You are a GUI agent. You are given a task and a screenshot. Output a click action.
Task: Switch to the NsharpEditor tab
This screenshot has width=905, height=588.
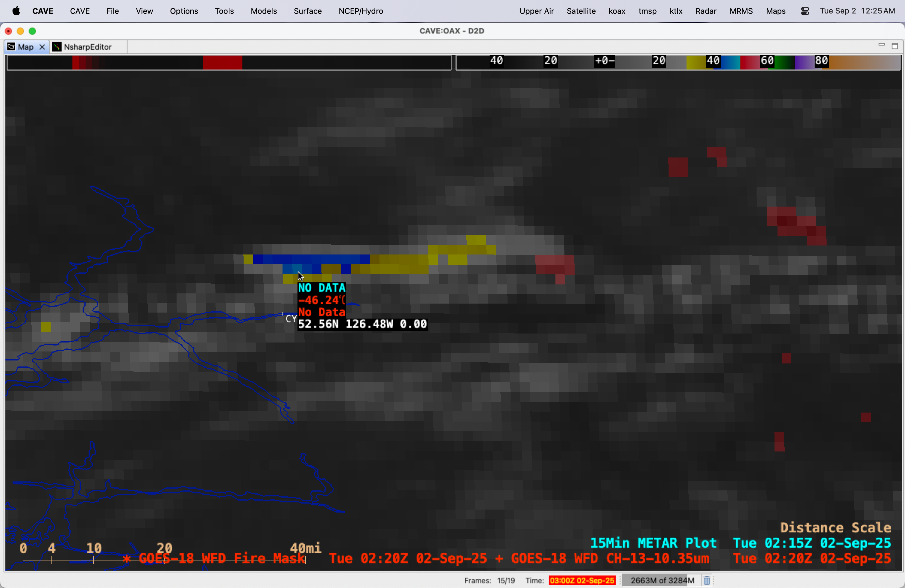coord(87,47)
